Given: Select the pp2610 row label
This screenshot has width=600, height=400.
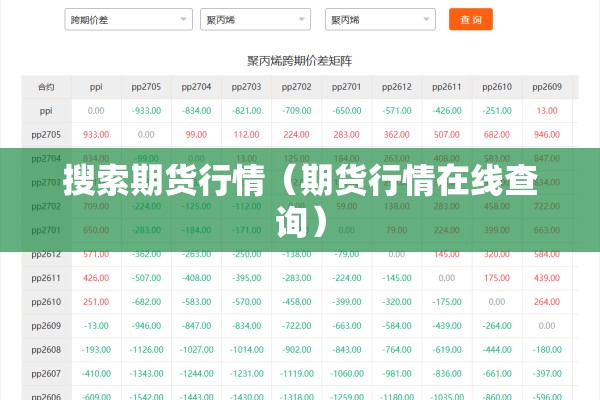Looking at the screenshot, I should click(x=46, y=302).
